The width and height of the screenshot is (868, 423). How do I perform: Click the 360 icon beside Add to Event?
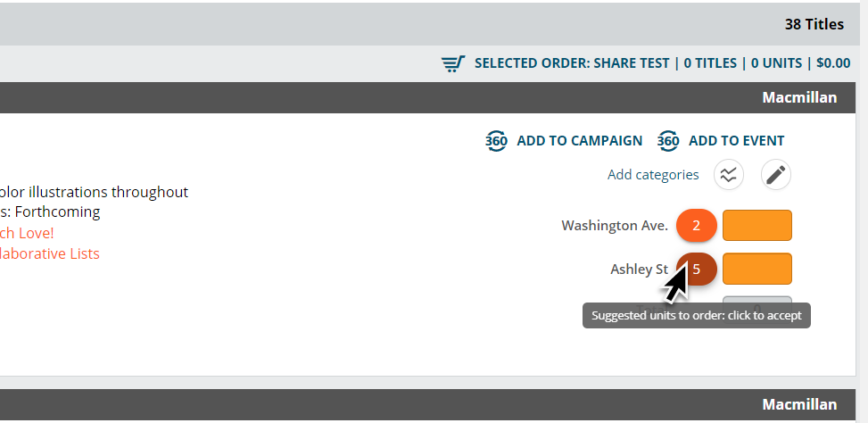click(668, 141)
